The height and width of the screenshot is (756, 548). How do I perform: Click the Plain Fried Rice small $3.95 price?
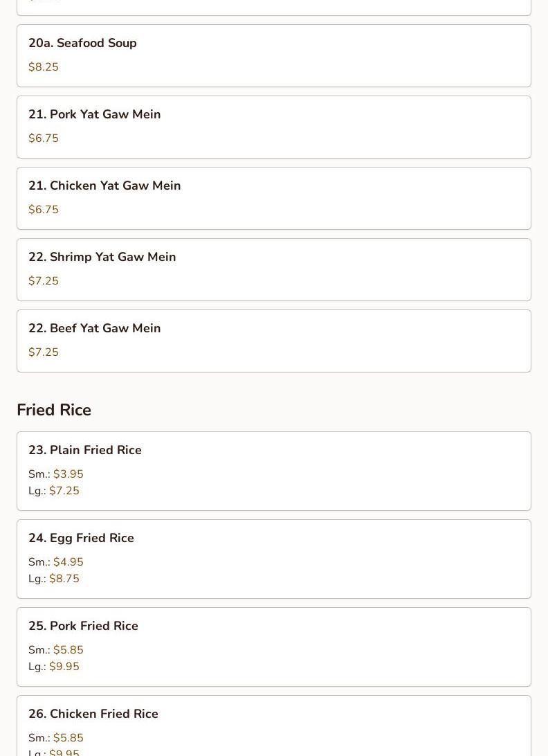pos(68,474)
